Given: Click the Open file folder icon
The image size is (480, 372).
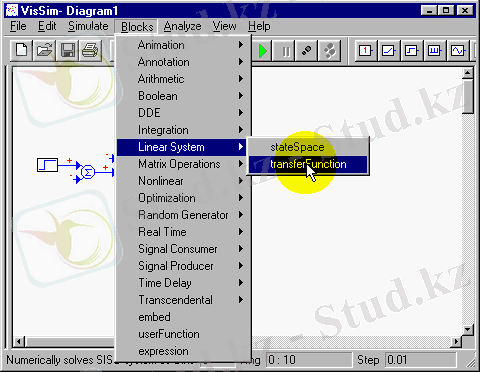Looking at the screenshot, I should 45,51.
